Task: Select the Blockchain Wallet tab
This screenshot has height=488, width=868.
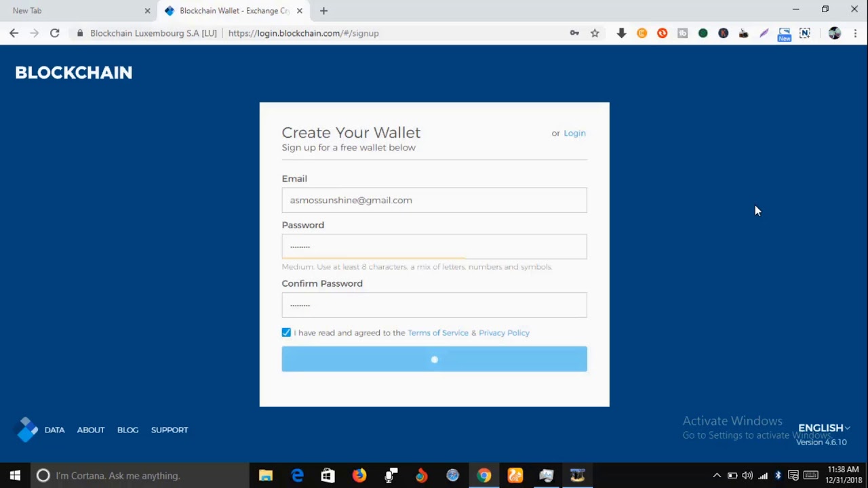Action: (234, 11)
